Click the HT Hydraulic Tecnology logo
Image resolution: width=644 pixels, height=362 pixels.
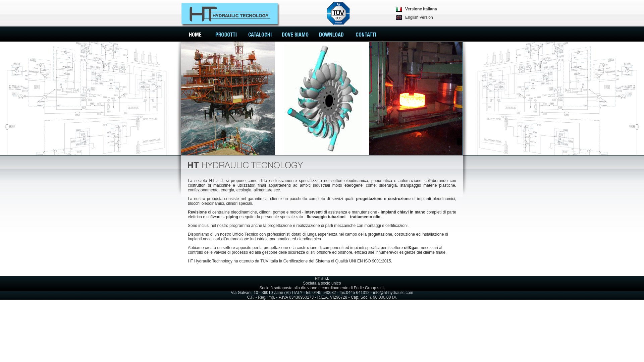coord(230,14)
